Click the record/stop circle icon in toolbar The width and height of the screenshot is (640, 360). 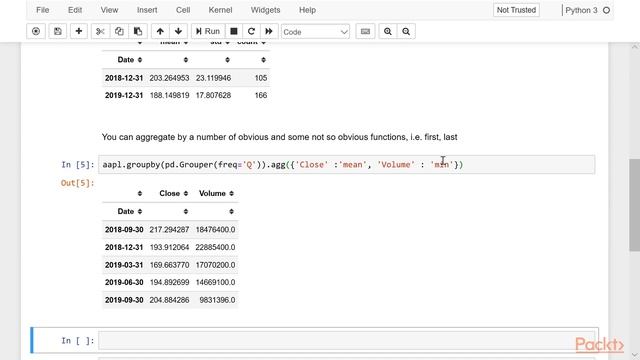[36, 31]
